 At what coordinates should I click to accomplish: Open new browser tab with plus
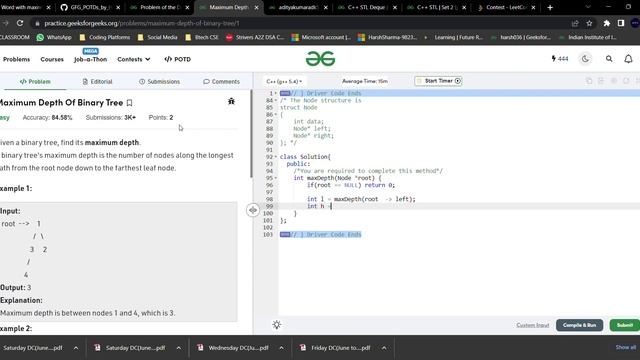click(x=550, y=7)
